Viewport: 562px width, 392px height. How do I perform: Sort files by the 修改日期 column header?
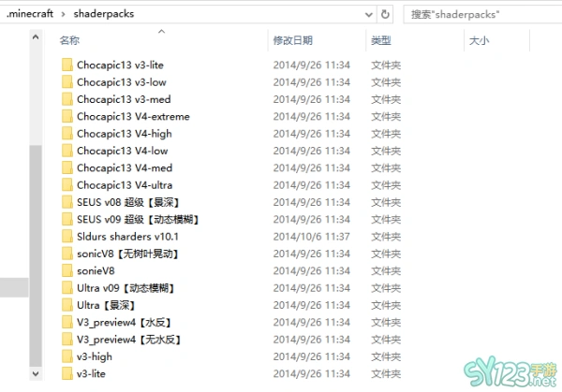pyautogui.click(x=293, y=40)
